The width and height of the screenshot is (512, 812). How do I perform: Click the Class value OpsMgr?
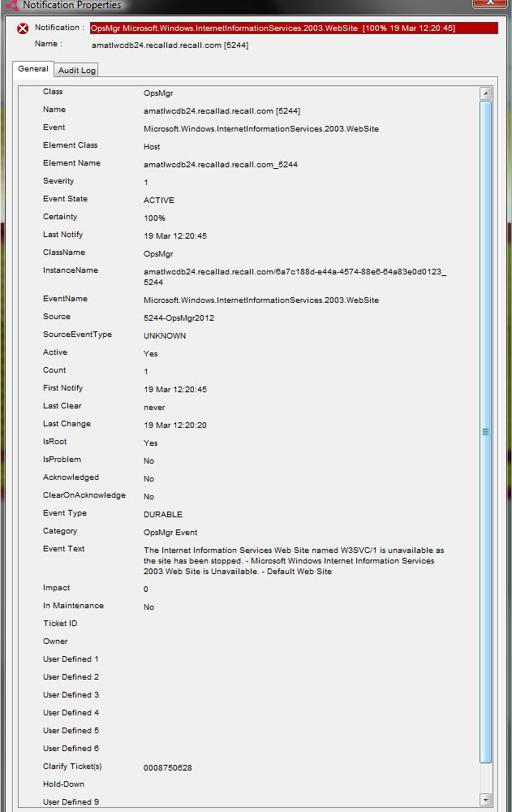(158, 93)
